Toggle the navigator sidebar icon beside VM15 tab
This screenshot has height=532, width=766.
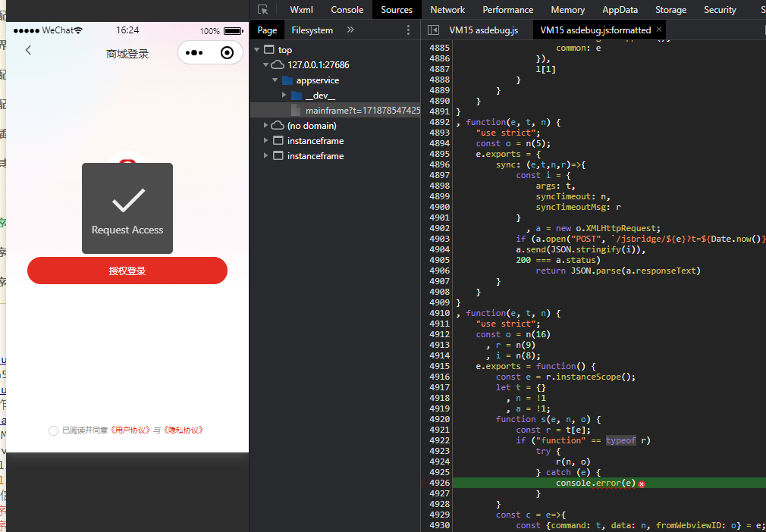pos(433,30)
